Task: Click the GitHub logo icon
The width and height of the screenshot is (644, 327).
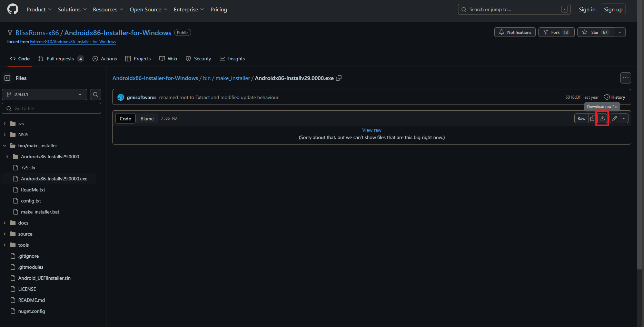Action: point(13,9)
